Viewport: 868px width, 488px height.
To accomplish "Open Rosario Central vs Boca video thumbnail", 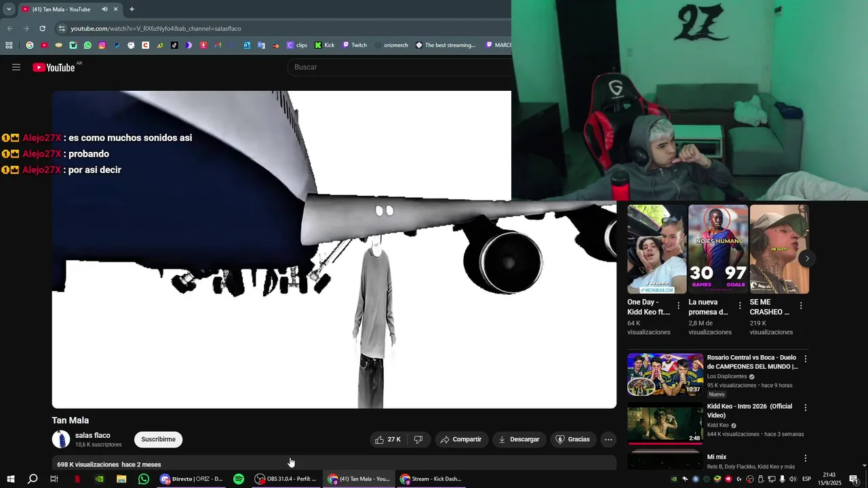I will [x=665, y=374].
